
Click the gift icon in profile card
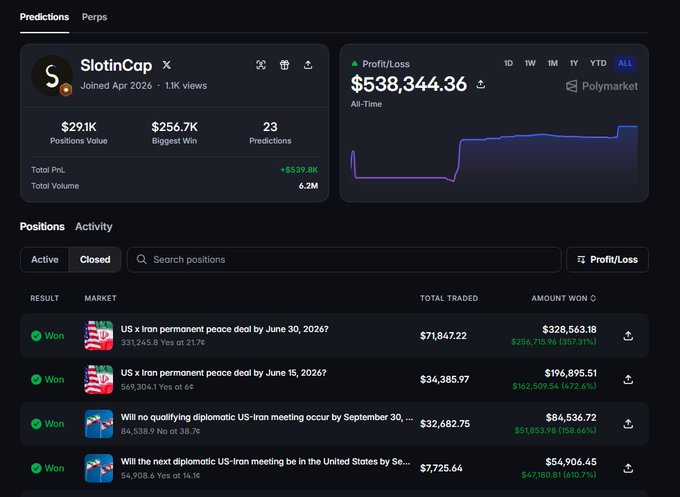point(284,65)
